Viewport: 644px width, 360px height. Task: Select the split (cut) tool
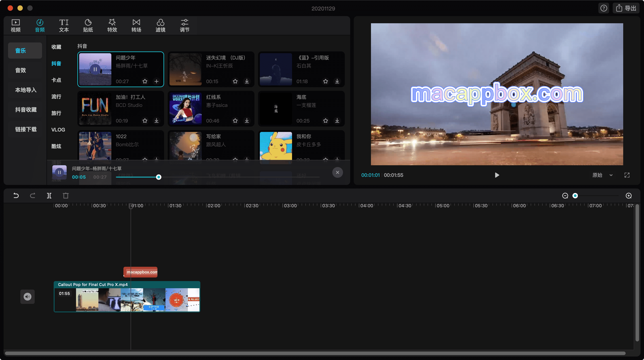click(49, 195)
